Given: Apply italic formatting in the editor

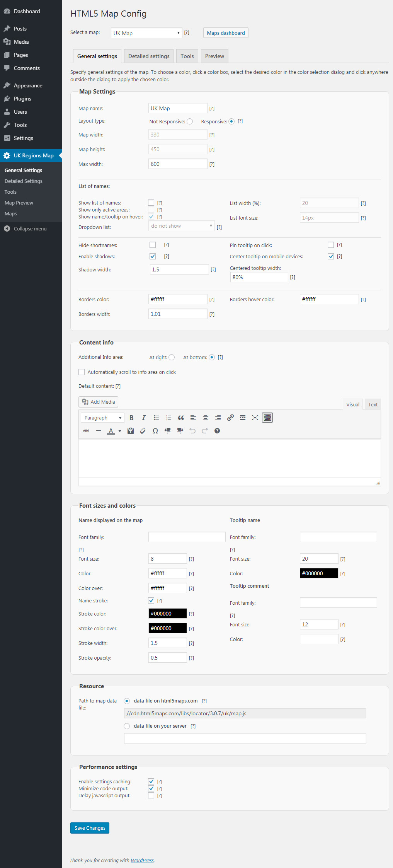Looking at the screenshot, I should pos(144,418).
